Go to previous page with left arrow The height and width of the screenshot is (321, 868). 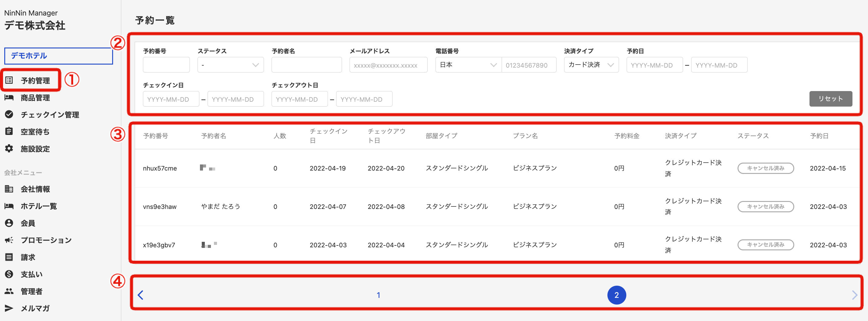(141, 295)
